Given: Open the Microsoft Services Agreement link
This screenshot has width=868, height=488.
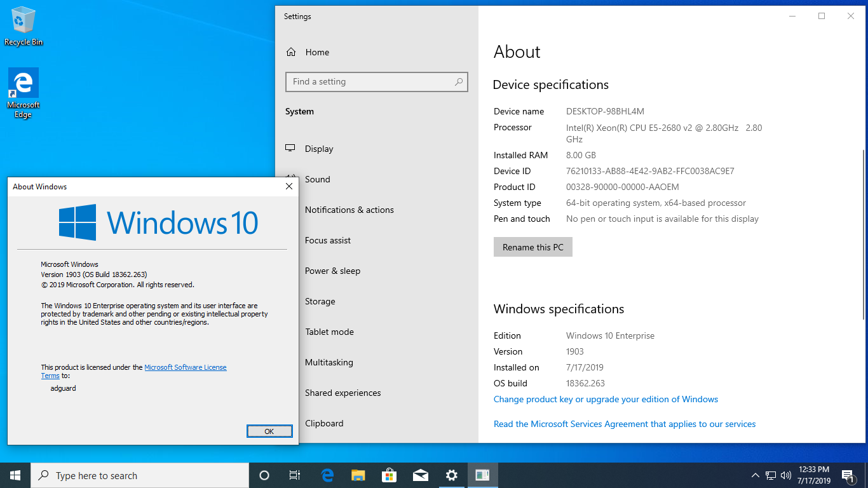Looking at the screenshot, I should [625, 424].
